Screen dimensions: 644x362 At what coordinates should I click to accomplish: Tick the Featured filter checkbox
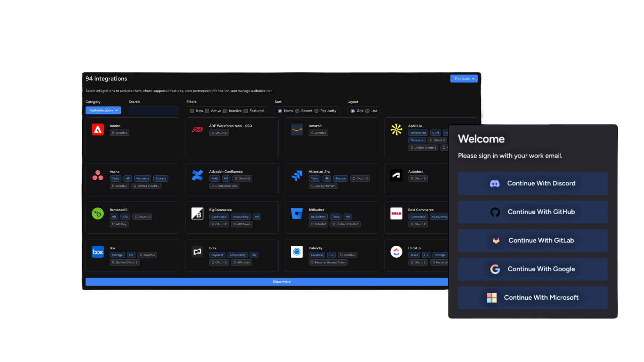[x=246, y=111]
